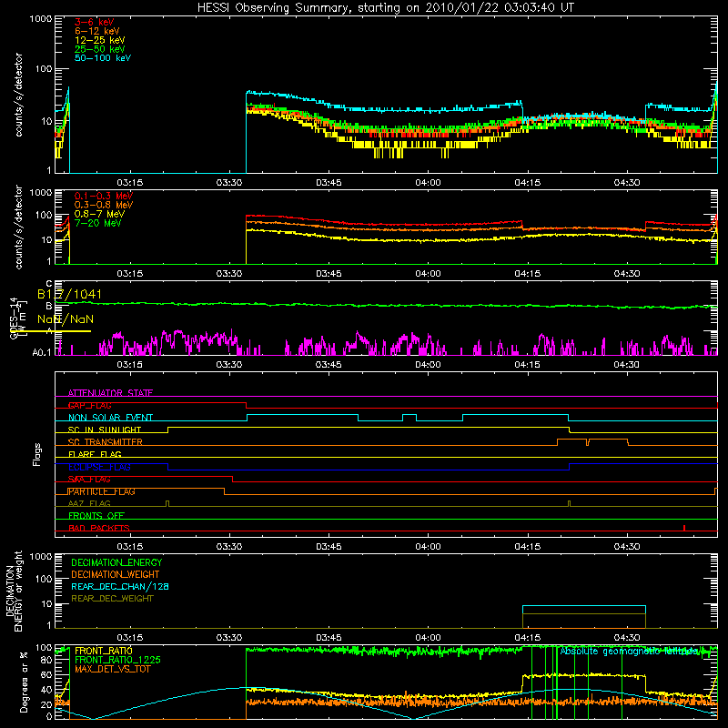Click the 03:30 tick under MeV panel
Viewport: 728px width, 728px height.
click(x=229, y=274)
